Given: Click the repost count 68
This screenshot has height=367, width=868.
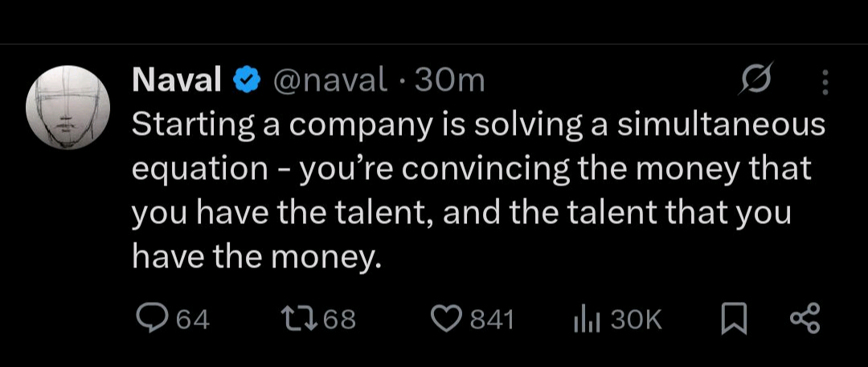Looking at the screenshot, I should click(x=338, y=320).
